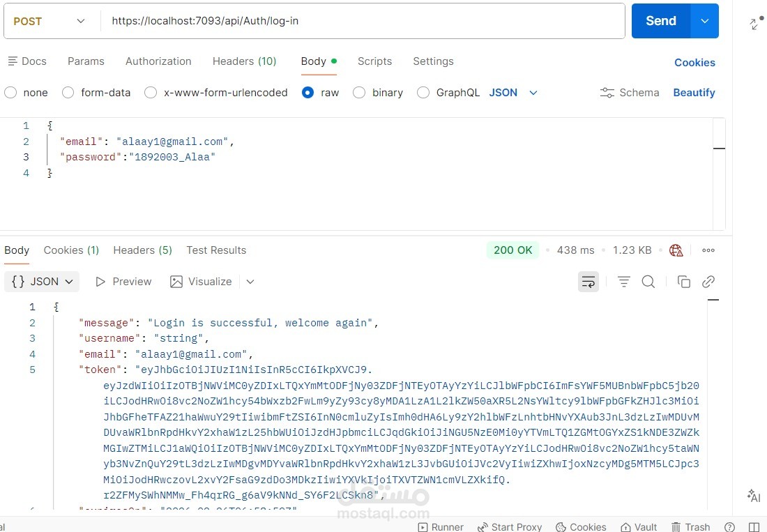
Task: Open the Headers (10) request tab
Action: click(245, 61)
